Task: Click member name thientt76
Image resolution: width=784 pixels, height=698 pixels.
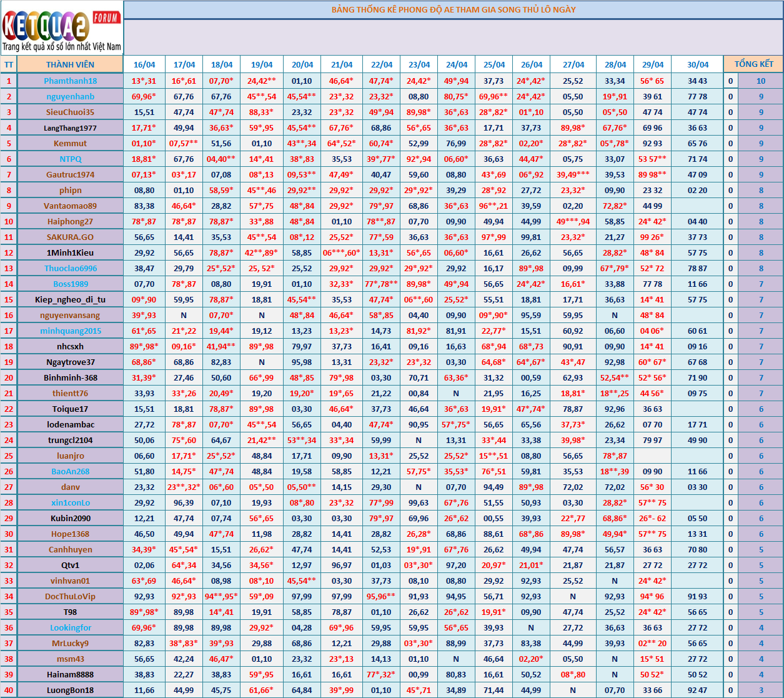Action: [71, 393]
